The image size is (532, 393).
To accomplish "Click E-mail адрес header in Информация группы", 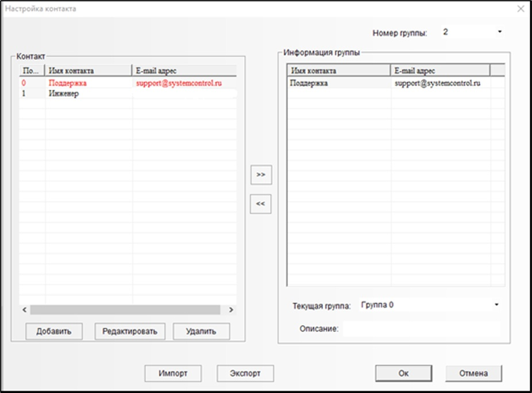I will pos(441,71).
